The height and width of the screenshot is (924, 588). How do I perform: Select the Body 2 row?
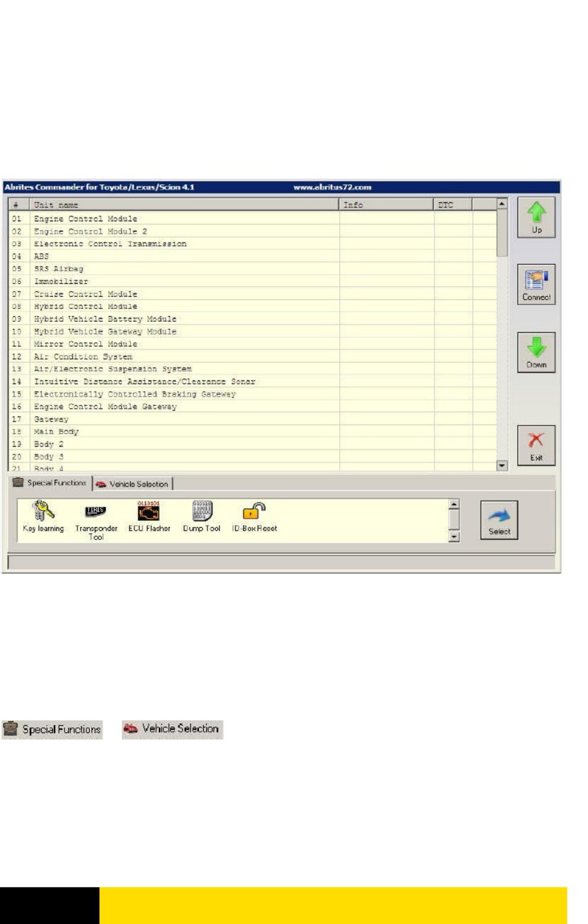pos(253,444)
